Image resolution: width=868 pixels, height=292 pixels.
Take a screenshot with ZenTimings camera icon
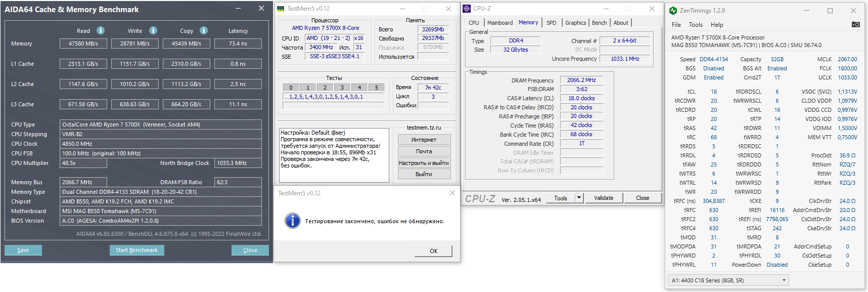point(855,24)
